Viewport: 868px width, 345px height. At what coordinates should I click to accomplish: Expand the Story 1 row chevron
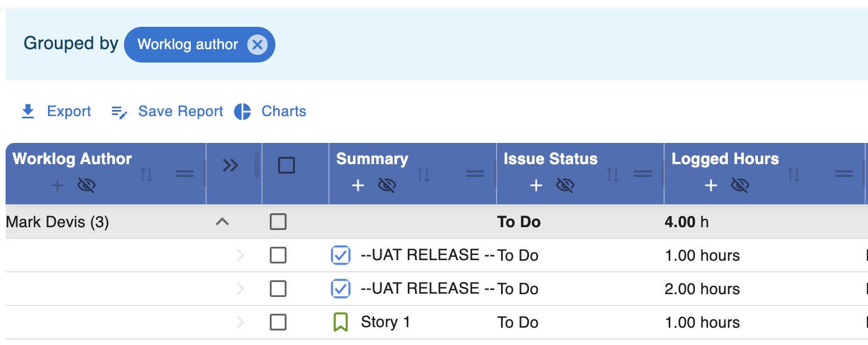coord(241,323)
